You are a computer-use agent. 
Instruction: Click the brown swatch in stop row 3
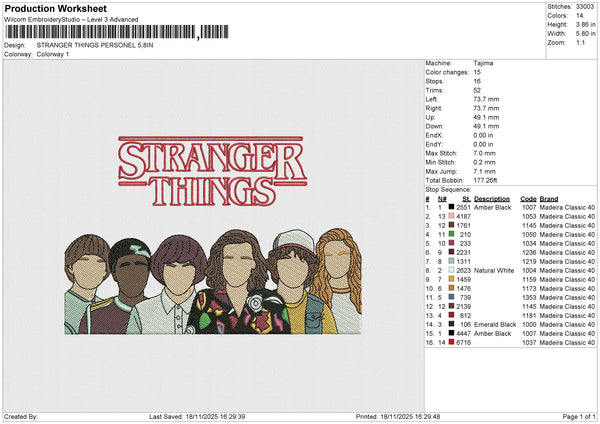pyautogui.click(x=452, y=225)
